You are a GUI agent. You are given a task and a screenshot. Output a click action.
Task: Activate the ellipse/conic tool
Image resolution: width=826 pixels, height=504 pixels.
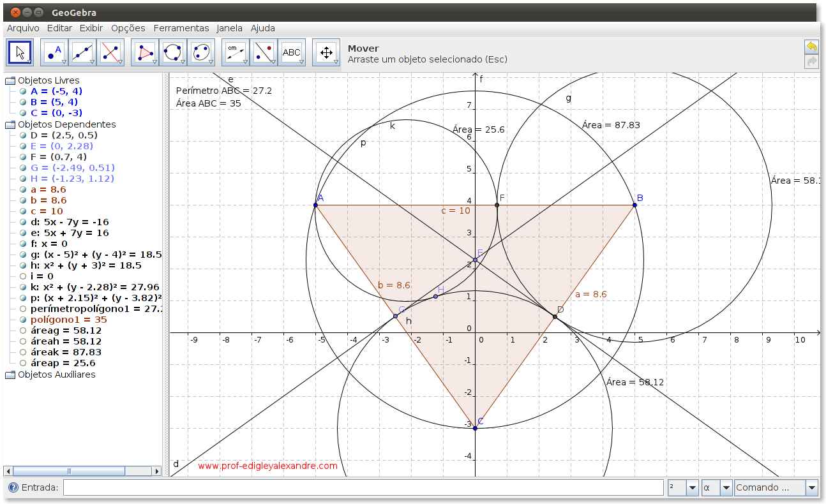click(201, 52)
